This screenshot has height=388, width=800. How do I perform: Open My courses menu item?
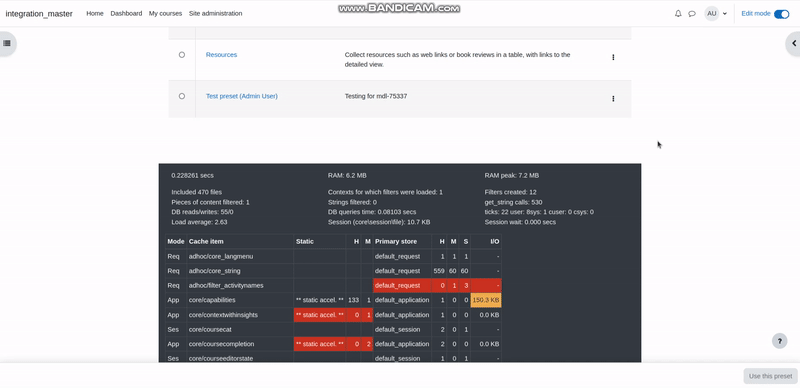(165, 14)
